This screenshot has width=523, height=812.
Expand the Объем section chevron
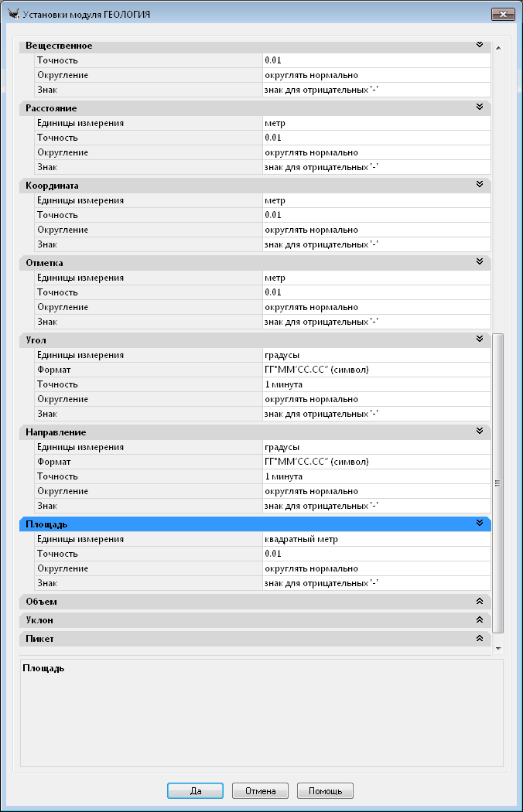tap(480, 601)
